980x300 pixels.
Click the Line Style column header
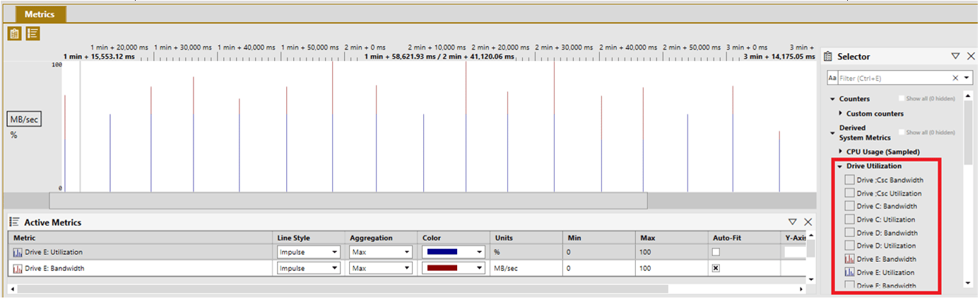(309, 238)
